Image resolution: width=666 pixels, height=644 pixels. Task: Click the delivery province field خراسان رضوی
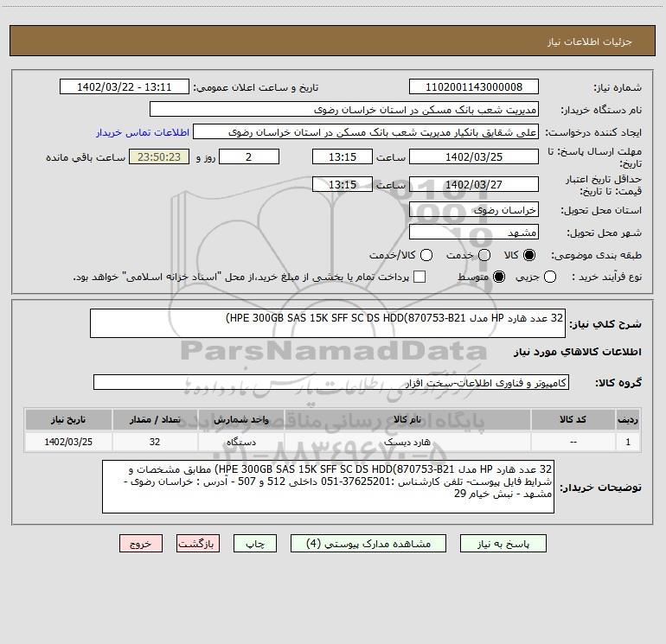474,210
